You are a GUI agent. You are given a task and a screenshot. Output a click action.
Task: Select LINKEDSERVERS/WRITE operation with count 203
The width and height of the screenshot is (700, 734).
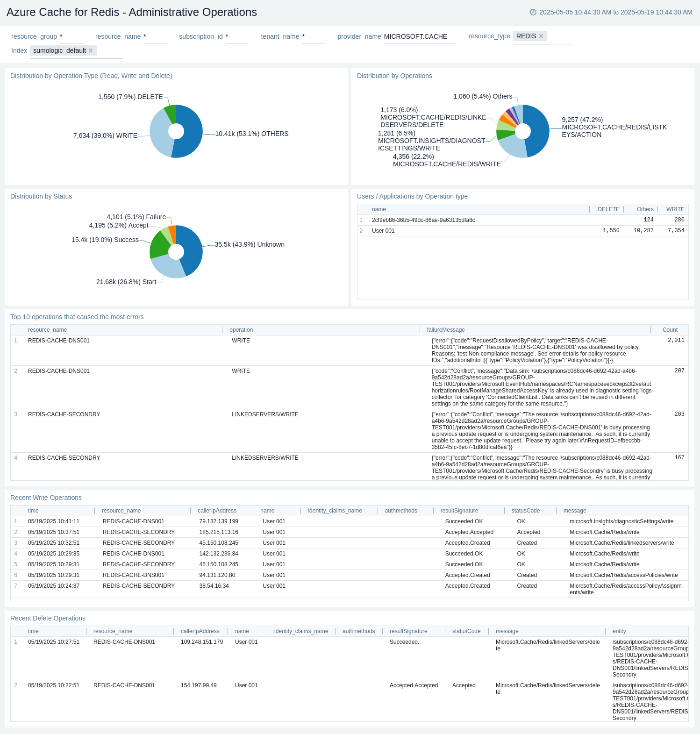(x=265, y=414)
